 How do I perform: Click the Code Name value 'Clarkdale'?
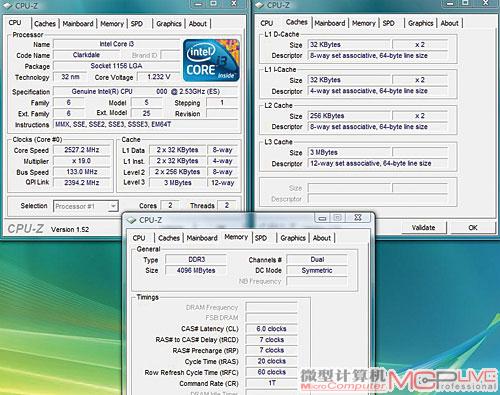(87, 55)
